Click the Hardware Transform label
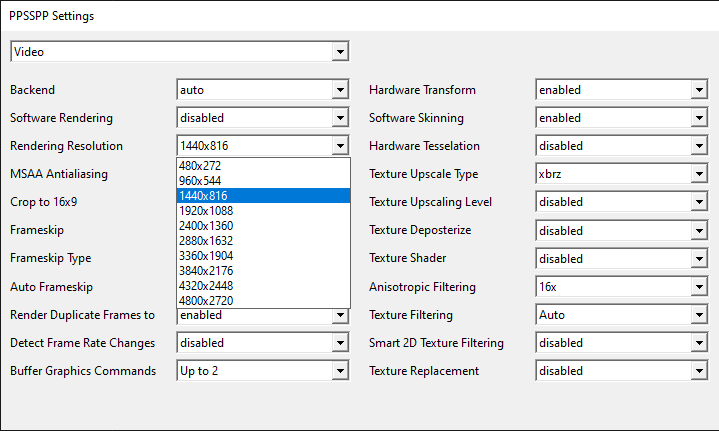The height and width of the screenshot is (431, 719). [x=422, y=90]
